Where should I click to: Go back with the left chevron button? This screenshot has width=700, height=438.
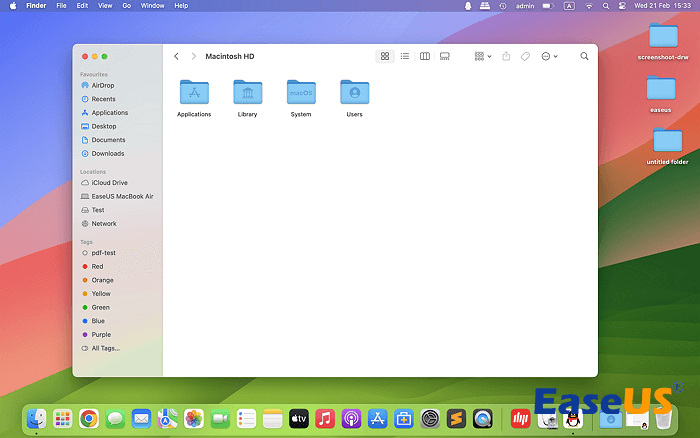pyautogui.click(x=177, y=57)
